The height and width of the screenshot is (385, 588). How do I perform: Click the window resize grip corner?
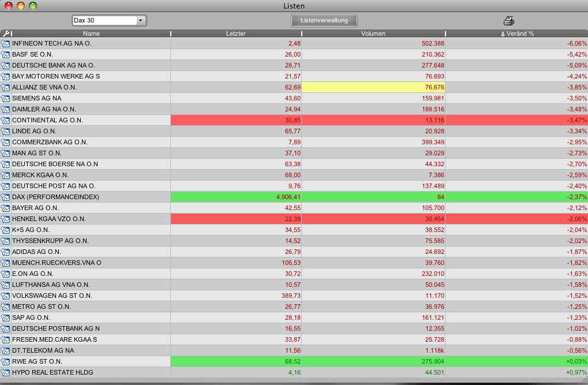pos(584,380)
